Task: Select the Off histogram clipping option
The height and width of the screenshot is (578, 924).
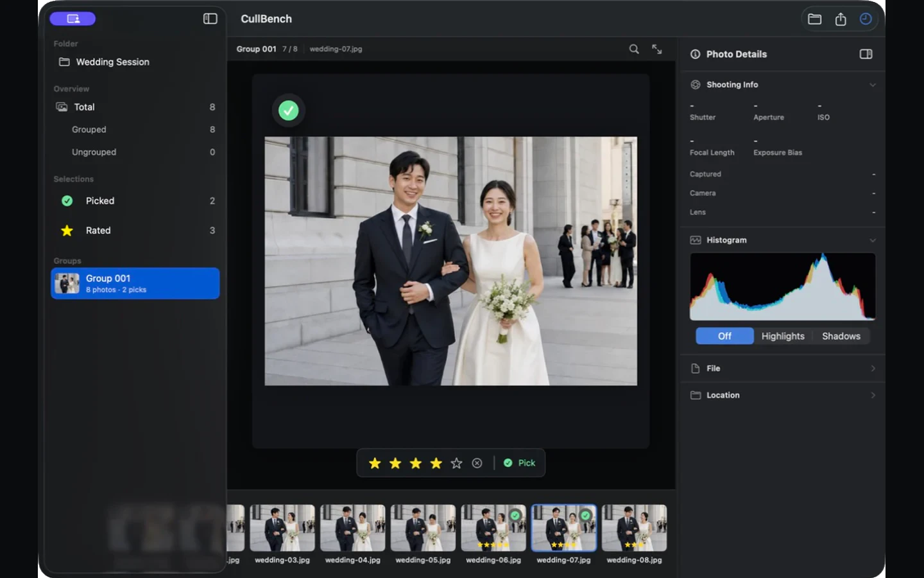Action: pos(724,336)
